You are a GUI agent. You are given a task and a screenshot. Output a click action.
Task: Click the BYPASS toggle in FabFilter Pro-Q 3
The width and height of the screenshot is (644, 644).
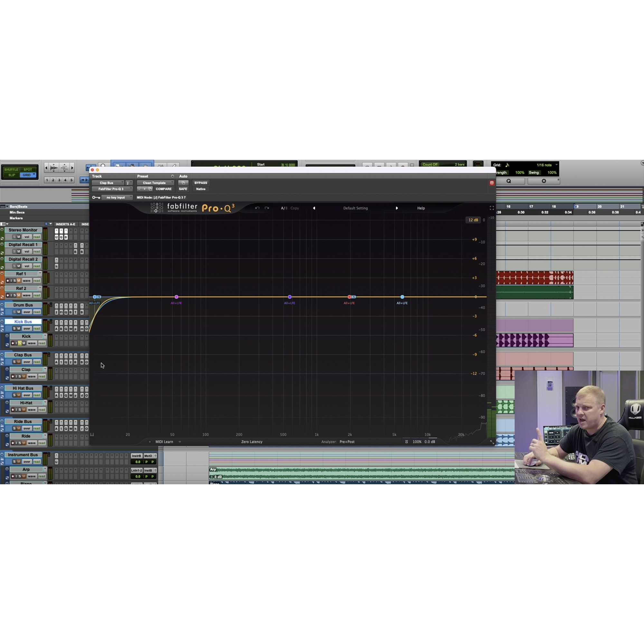click(x=201, y=182)
